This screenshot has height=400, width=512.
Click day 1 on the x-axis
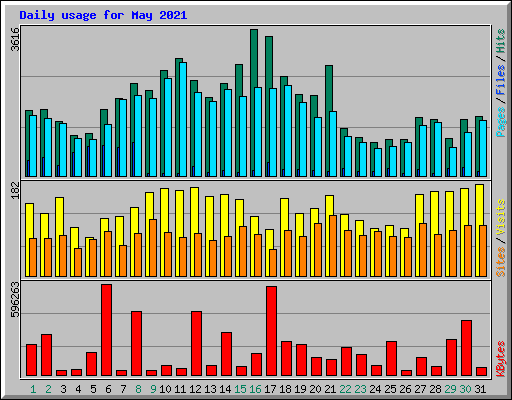(33, 389)
